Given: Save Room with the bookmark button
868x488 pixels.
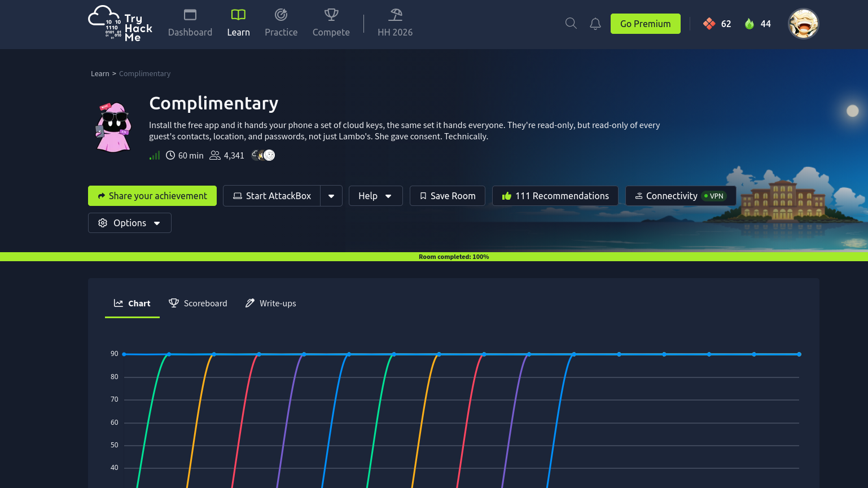Looking at the screenshot, I should (x=448, y=196).
